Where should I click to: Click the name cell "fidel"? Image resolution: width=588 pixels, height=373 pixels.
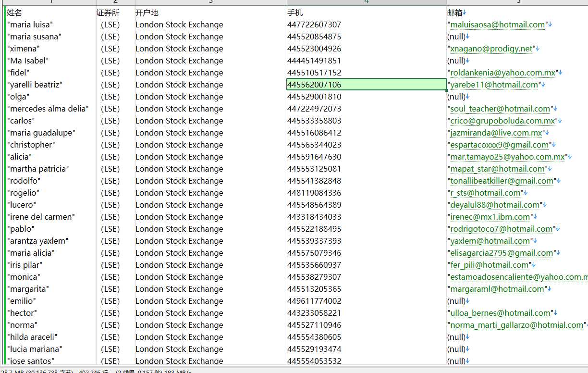point(18,73)
